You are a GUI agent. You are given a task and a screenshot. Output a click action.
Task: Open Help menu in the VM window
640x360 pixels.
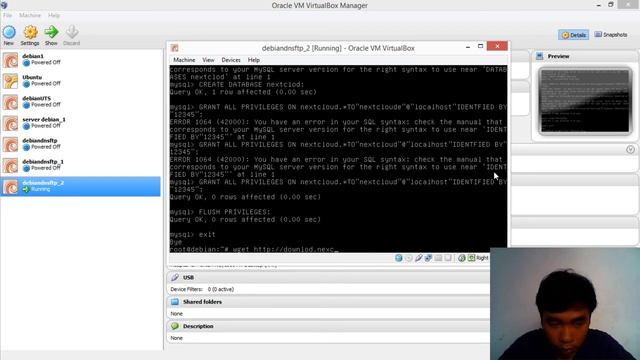[x=254, y=60]
